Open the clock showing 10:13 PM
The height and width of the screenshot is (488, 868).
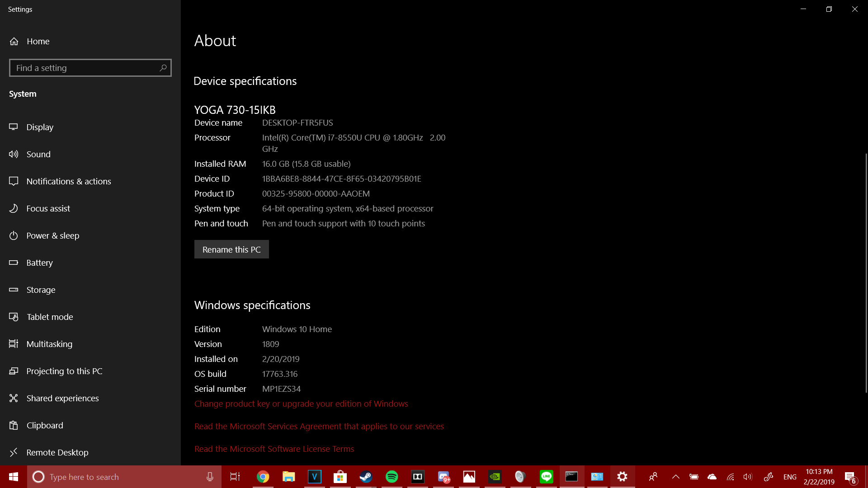tap(819, 477)
